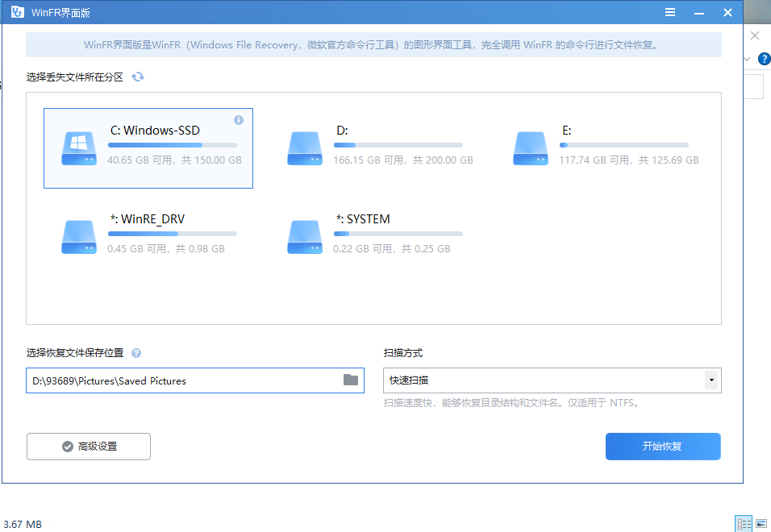Click the D: drive disk icon
The height and width of the screenshot is (532, 771).
(304, 148)
